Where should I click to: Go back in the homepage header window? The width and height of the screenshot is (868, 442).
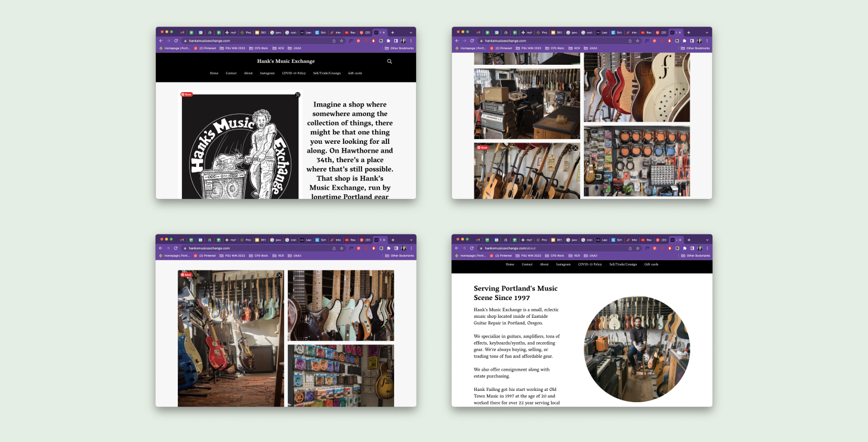pyautogui.click(x=161, y=41)
